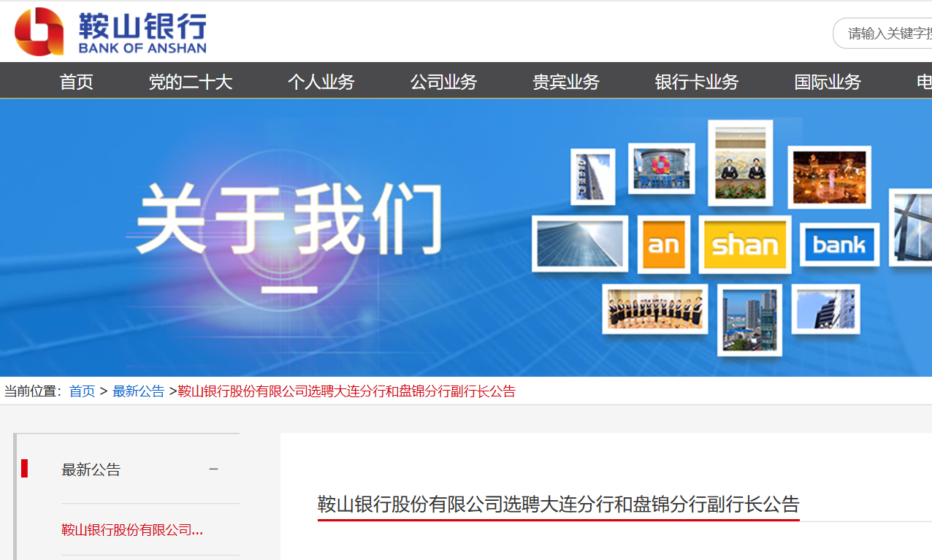Click the staff group photo in banner

tap(655, 309)
